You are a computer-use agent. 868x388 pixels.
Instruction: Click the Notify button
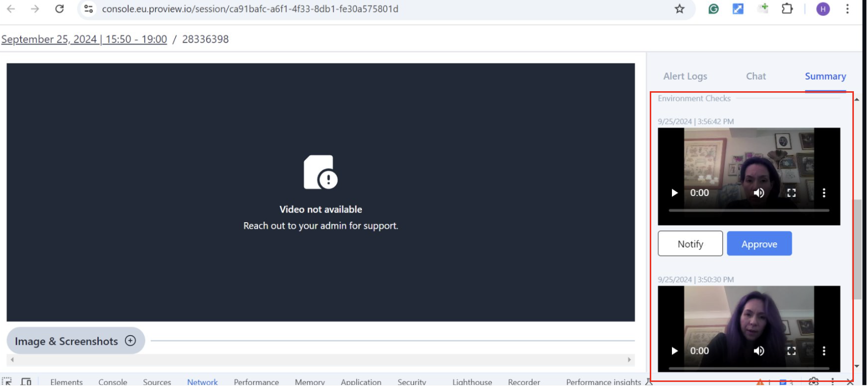pyautogui.click(x=690, y=244)
